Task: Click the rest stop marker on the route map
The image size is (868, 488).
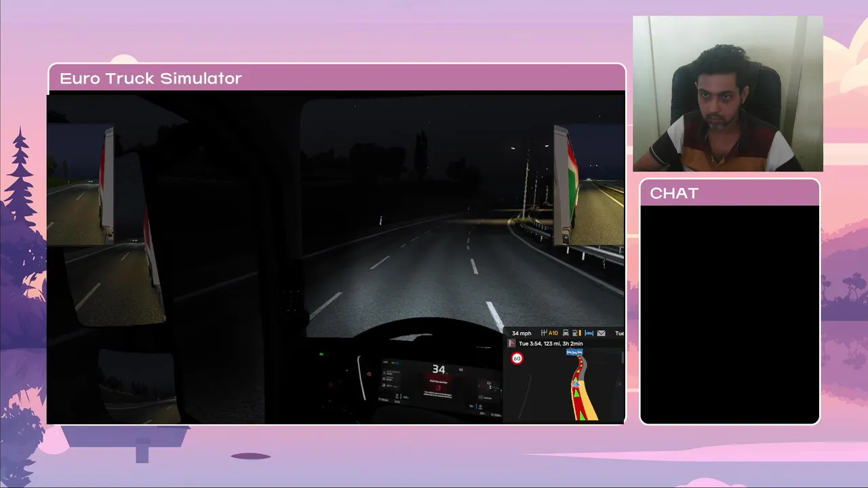Action: [x=574, y=352]
